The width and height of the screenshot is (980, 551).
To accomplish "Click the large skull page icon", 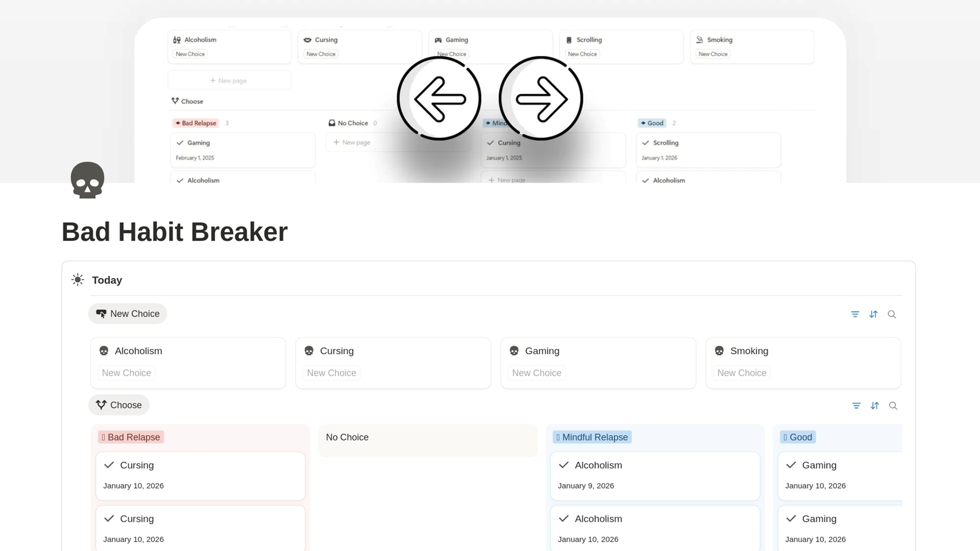I will (x=87, y=180).
